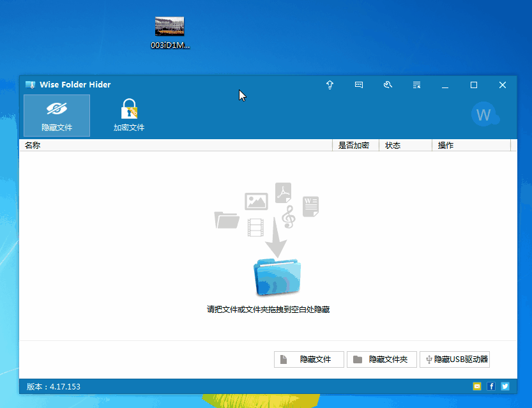Click the 隐藏文件 button at bottom
Screen dimensions: 532x408
(x=308, y=359)
